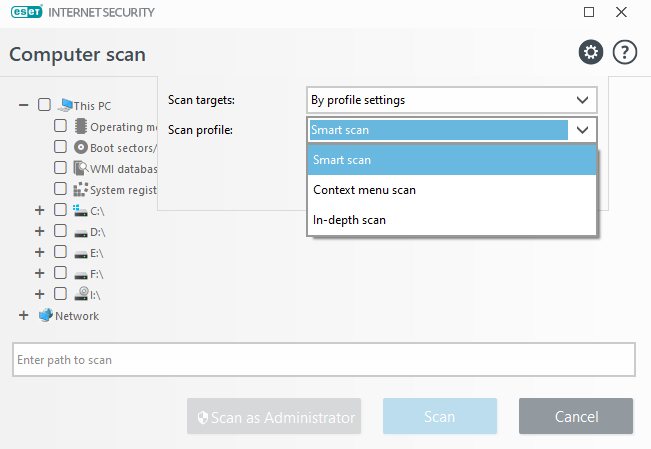
Task: Click the Scan targets label text
Action: (201, 100)
